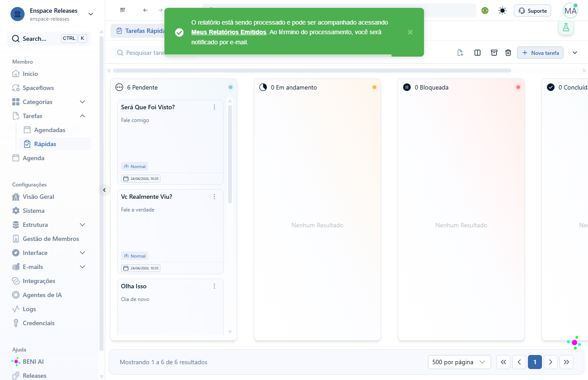Open the MA user avatar menu
Image resolution: width=588 pixels, height=380 pixels.
click(570, 11)
